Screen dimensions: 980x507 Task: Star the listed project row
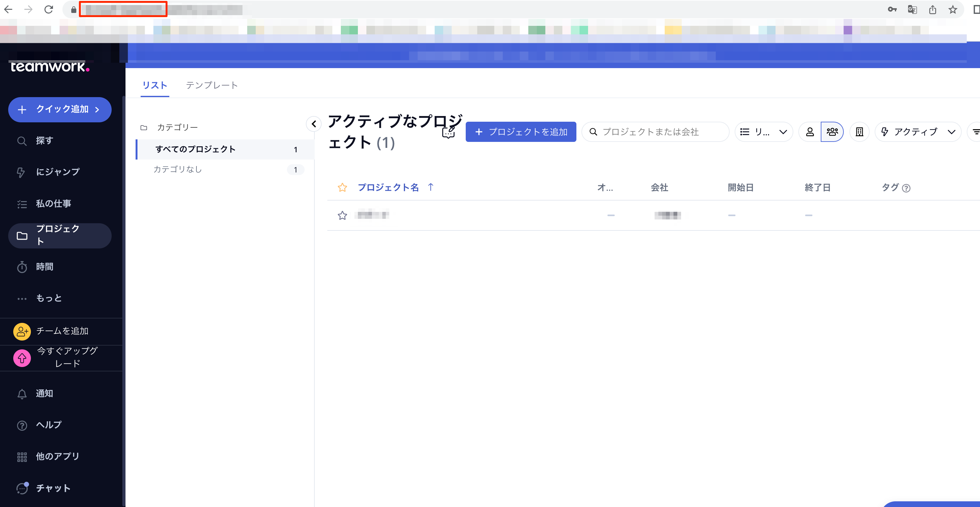[x=342, y=216]
